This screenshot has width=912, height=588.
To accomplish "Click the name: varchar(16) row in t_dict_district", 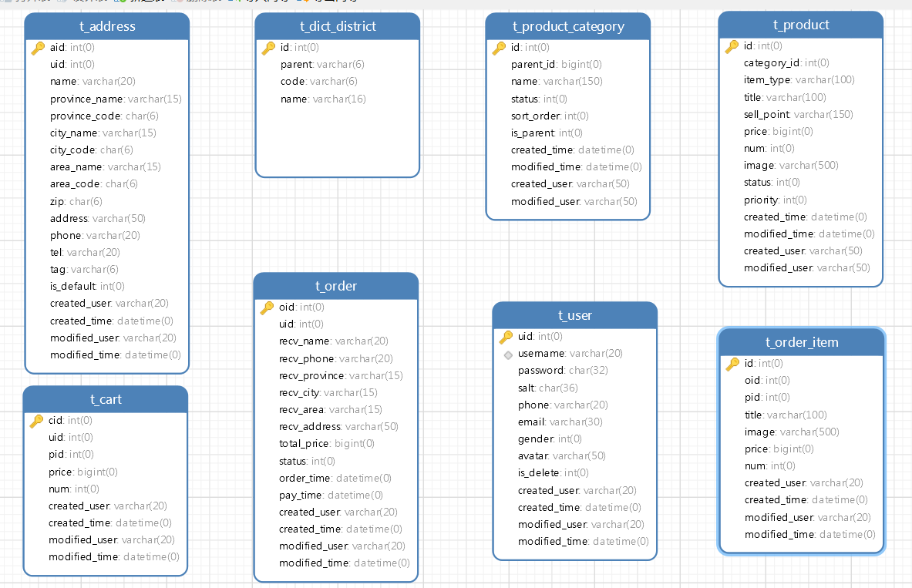I will [x=323, y=99].
